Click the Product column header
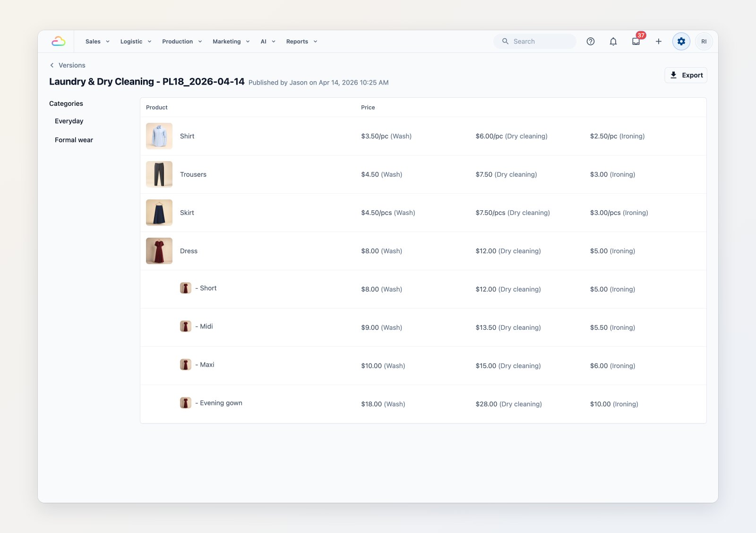 (x=157, y=108)
